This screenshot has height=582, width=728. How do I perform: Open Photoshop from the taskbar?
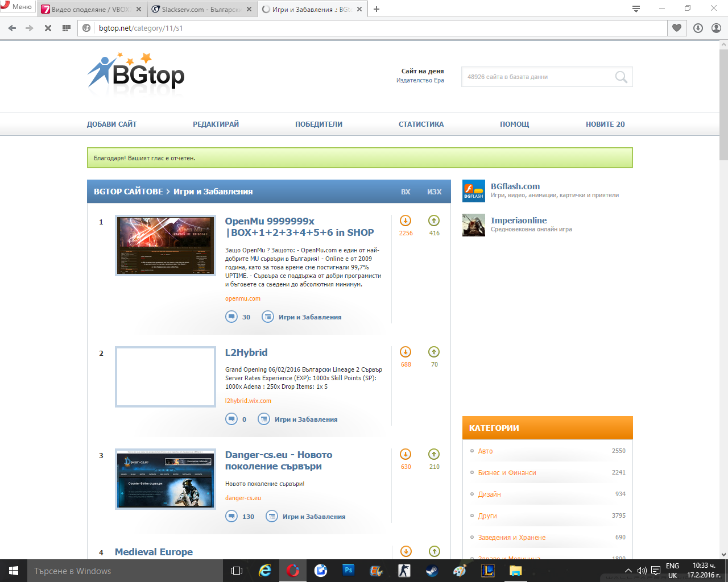[x=349, y=570]
